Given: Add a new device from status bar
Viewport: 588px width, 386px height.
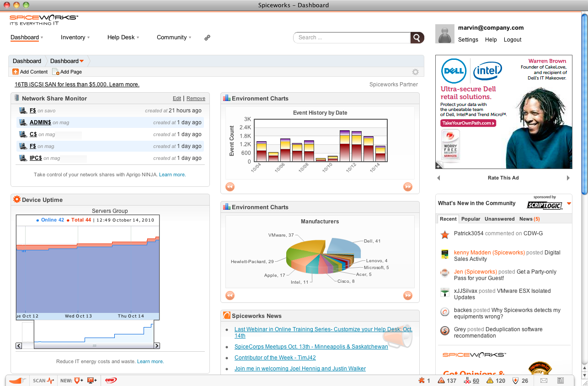Looking at the screenshot, I should [x=92, y=380].
